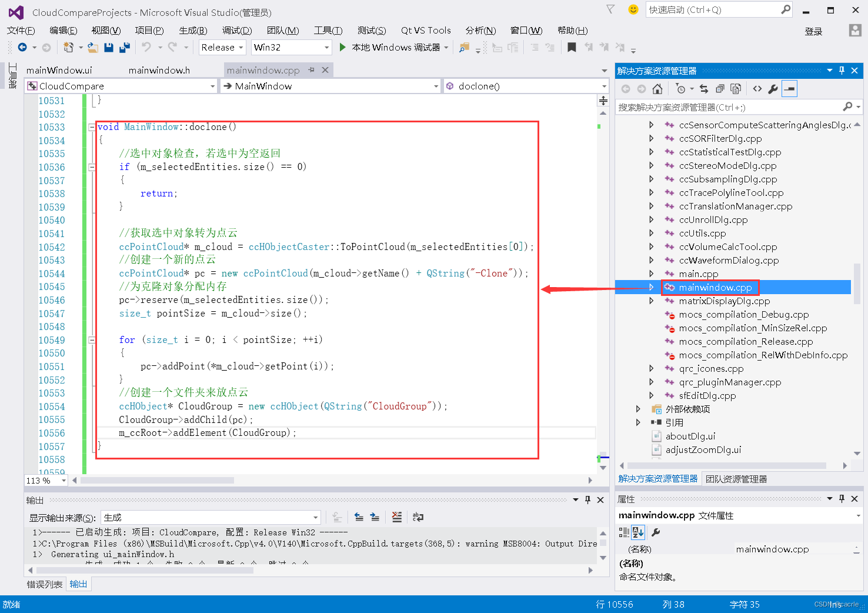This screenshot has width=868, height=613.
Task: Click the search magnifier in Solution Explorer
Action: pyautogui.click(x=847, y=106)
